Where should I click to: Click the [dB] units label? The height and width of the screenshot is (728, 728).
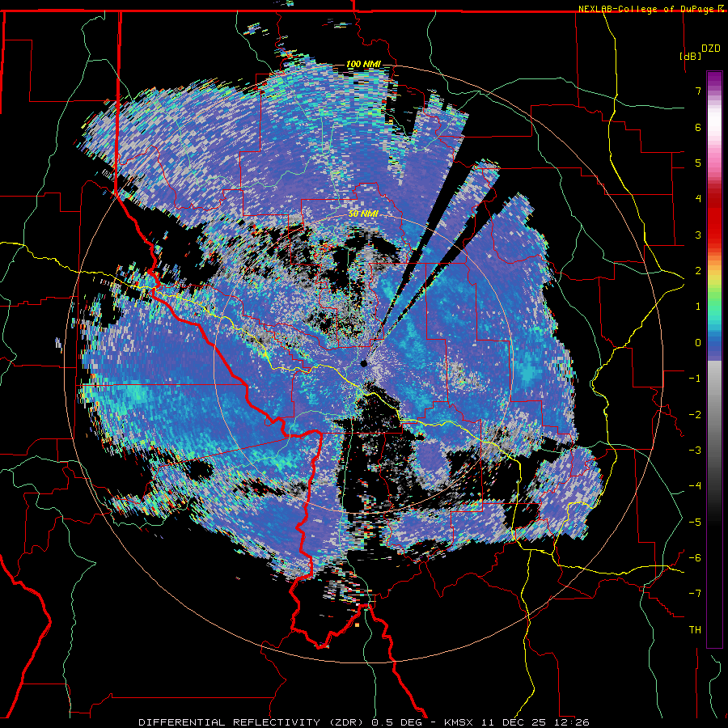[691, 57]
